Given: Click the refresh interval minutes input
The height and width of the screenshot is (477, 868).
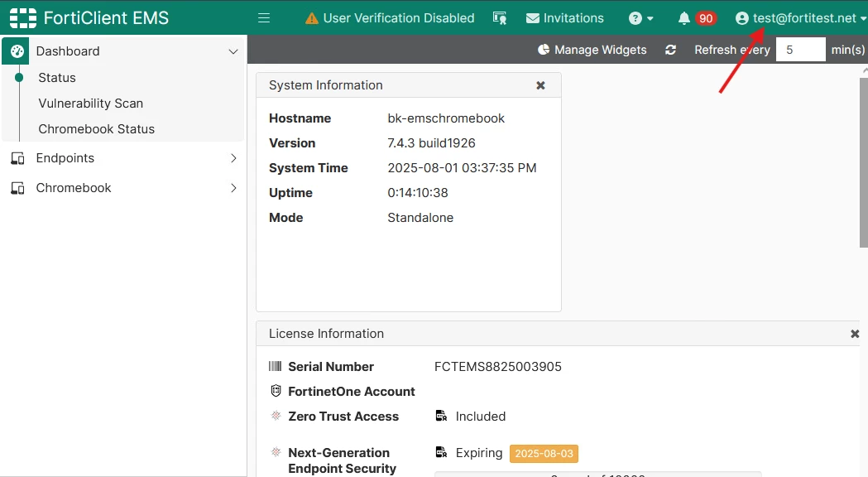Looking at the screenshot, I should [x=800, y=50].
